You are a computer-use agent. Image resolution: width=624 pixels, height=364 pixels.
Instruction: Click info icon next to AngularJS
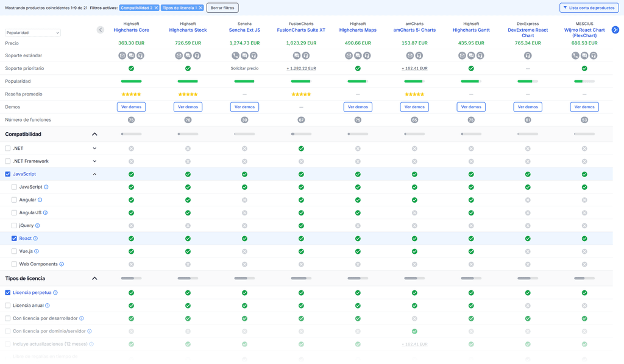pos(45,212)
